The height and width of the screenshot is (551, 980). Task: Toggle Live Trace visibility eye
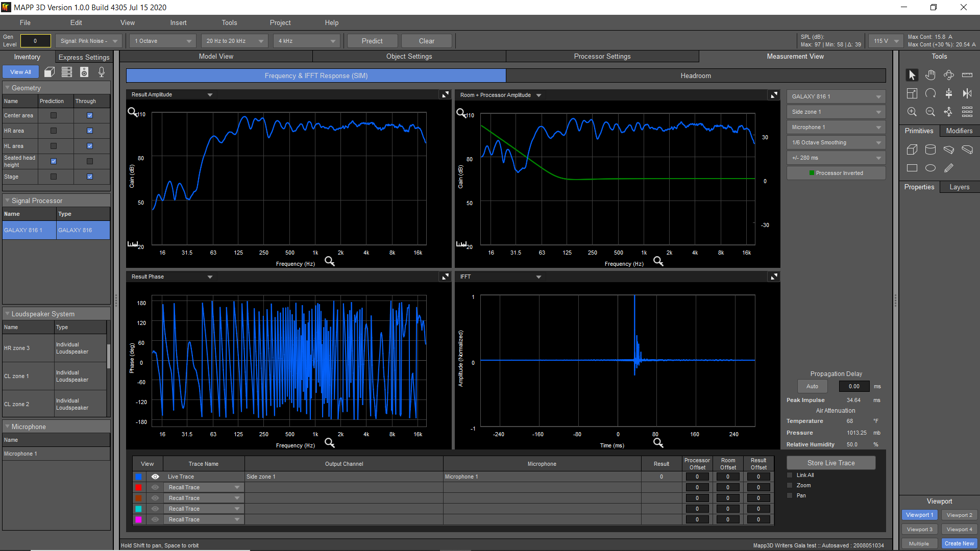155,477
